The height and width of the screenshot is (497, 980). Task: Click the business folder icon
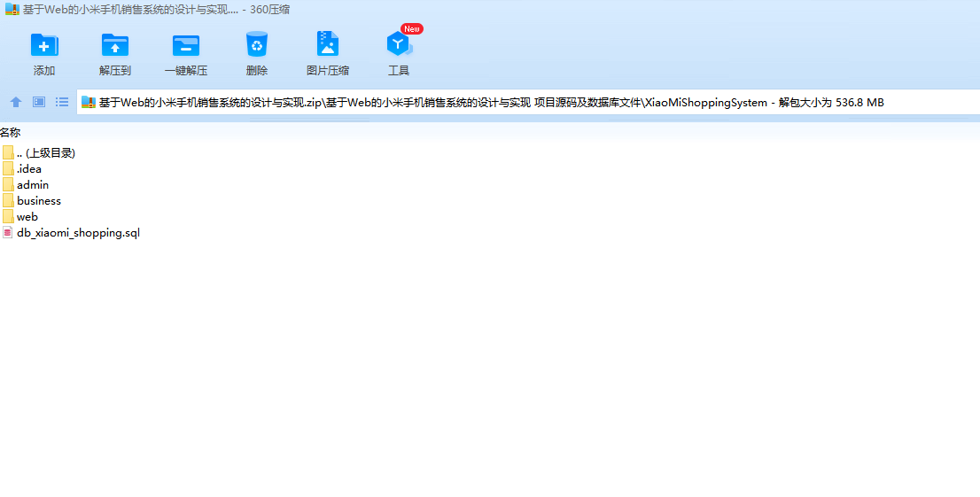[8, 201]
